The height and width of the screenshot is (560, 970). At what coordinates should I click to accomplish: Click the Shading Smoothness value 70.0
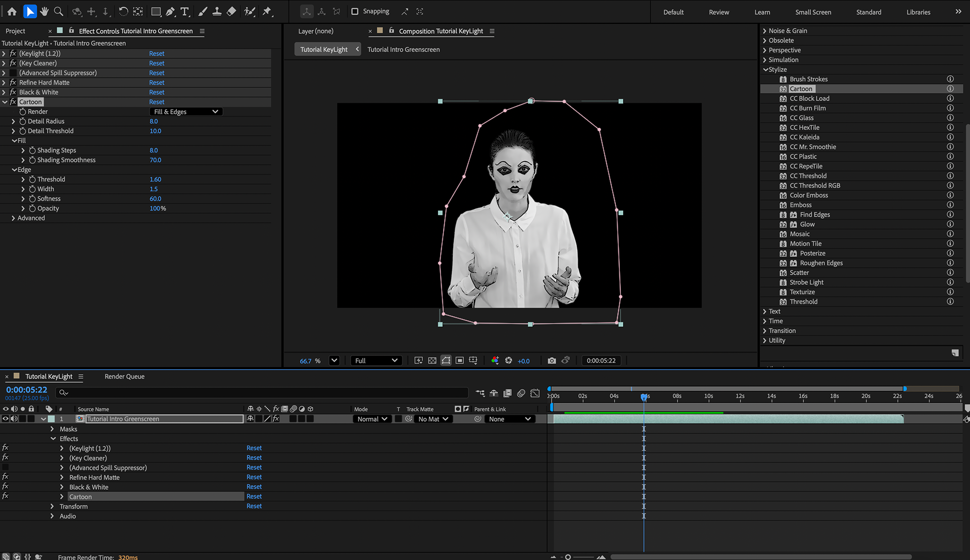tap(155, 160)
